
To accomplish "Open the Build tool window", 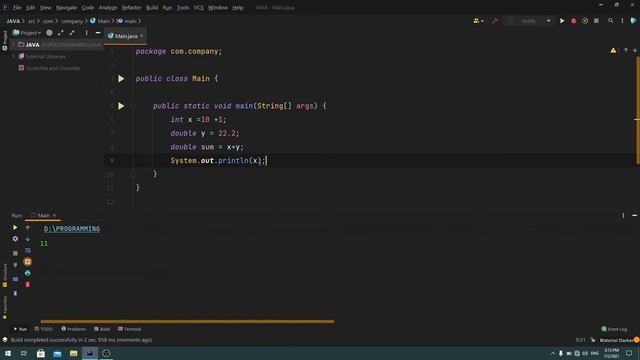I will pyautogui.click(x=102, y=329).
